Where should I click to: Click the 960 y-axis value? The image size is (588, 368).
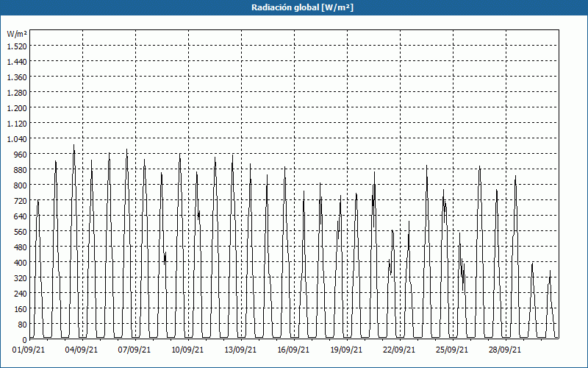(21, 155)
